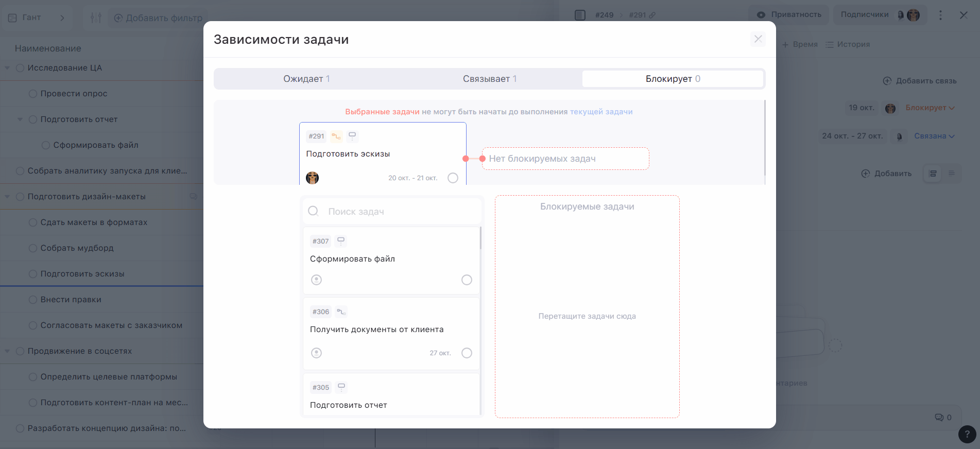Switch to the Ожидает tab
This screenshot has width=980, height=449.
click(306, 79)
